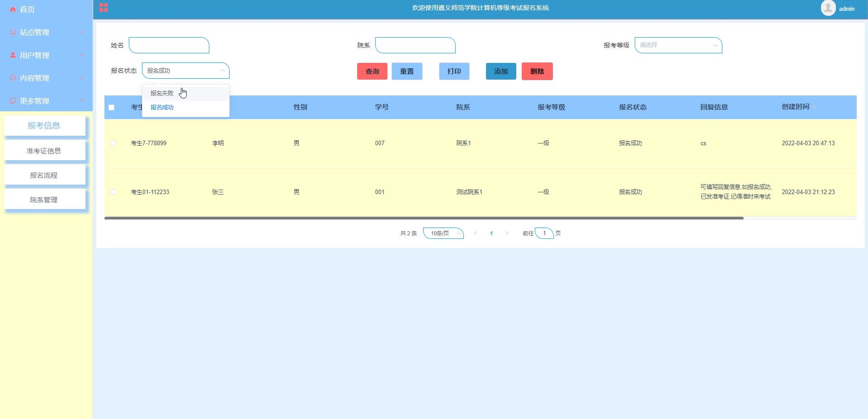This screenshot has height=419, width=868.
Task: Click the 报考等级 column header
Action: point(552,107)
